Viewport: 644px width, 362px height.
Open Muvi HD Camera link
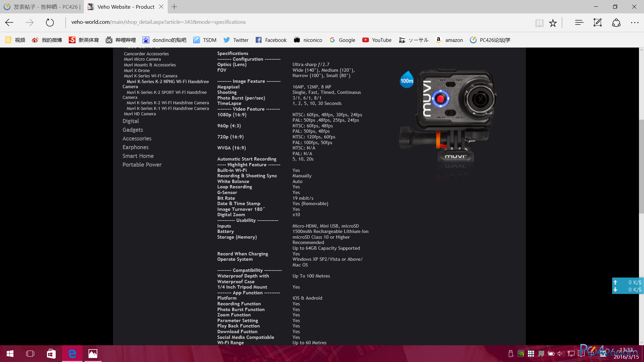point(140,114)
